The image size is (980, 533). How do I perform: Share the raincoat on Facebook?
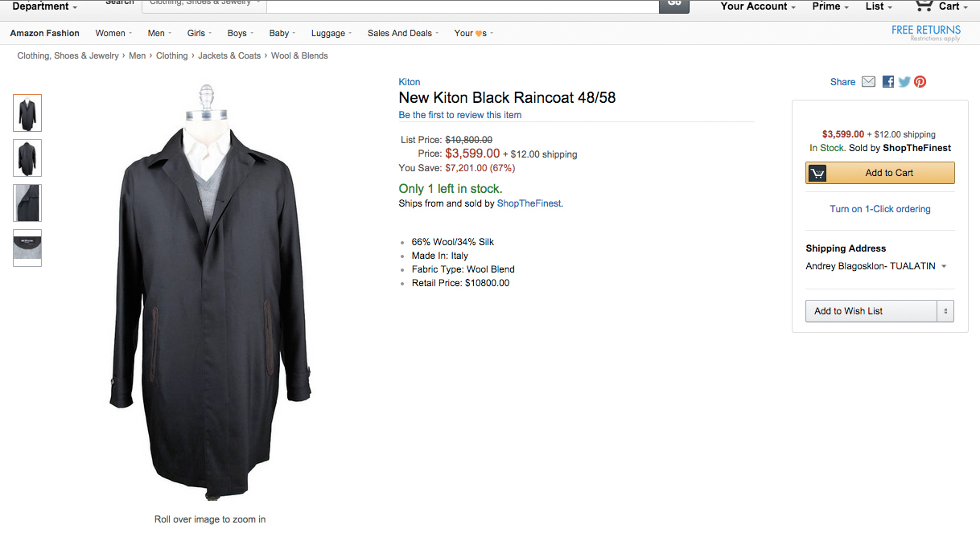[x=888, y=82]
